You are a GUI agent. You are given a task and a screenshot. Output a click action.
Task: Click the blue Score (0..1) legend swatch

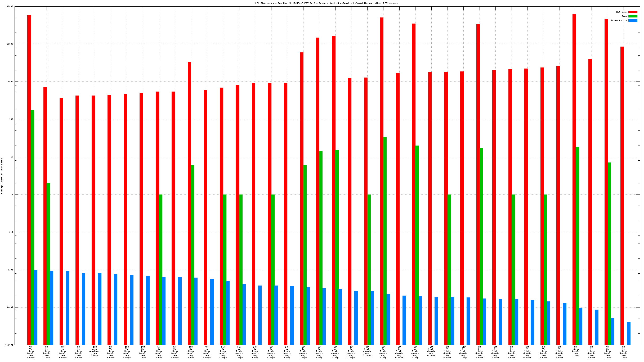pyautogui.click(x=633, y=20)
